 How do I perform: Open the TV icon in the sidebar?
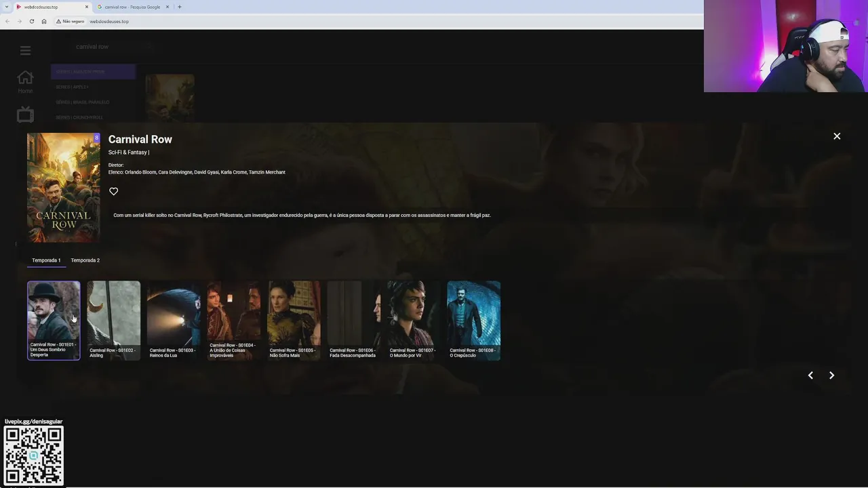pyautogui.click(x=25, y=115)
